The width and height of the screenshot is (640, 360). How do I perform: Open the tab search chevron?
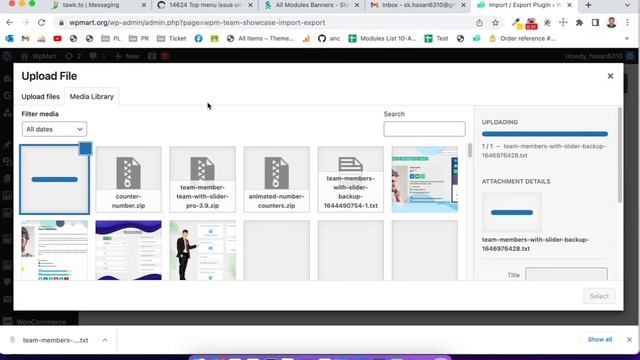(x=627, y=5)
